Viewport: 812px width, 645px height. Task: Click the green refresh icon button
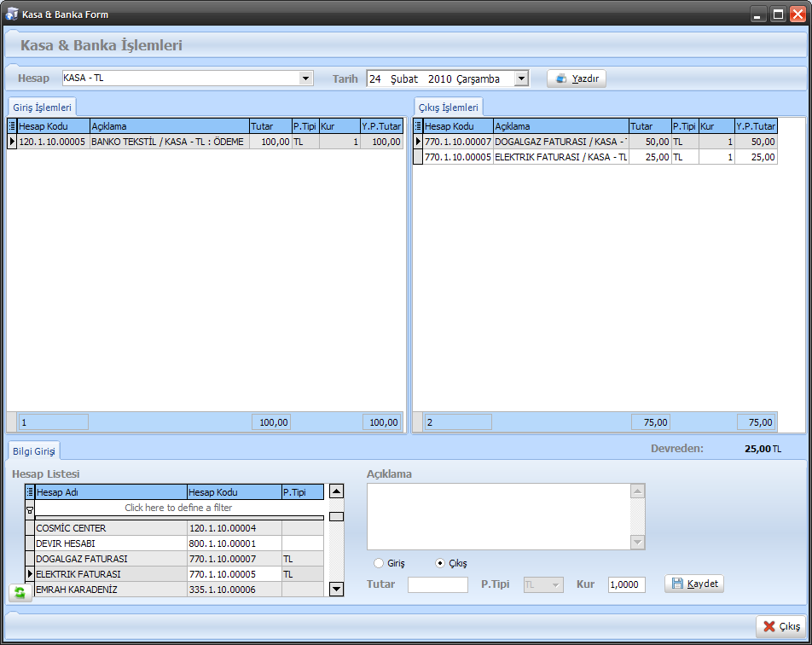(20, 592)
